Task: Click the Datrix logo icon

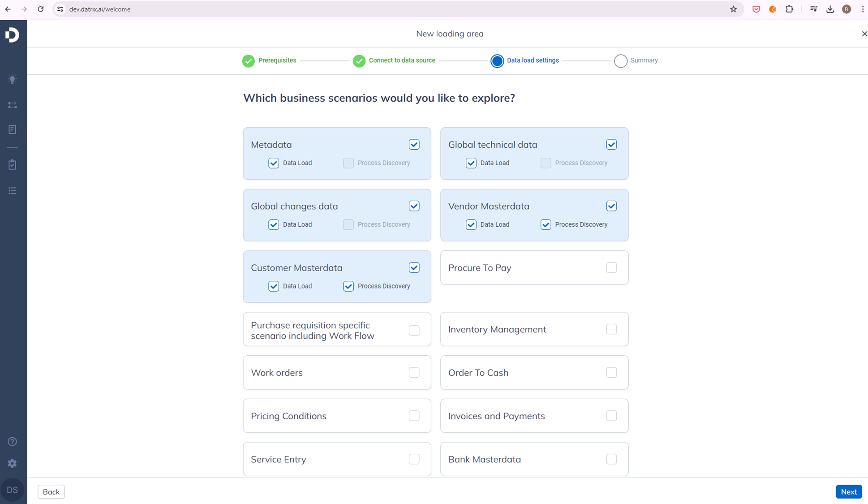Action: pos(13,34)
